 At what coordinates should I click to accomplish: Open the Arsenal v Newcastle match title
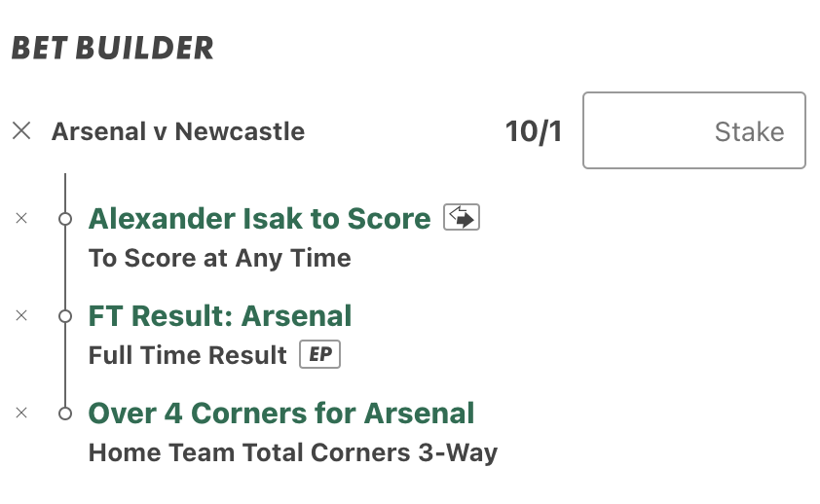[178, 131]
